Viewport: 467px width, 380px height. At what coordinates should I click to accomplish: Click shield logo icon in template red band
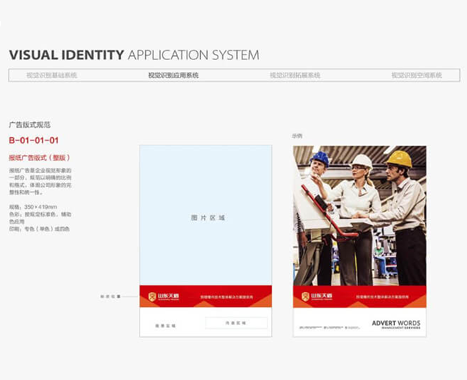(x=152, y=297)
